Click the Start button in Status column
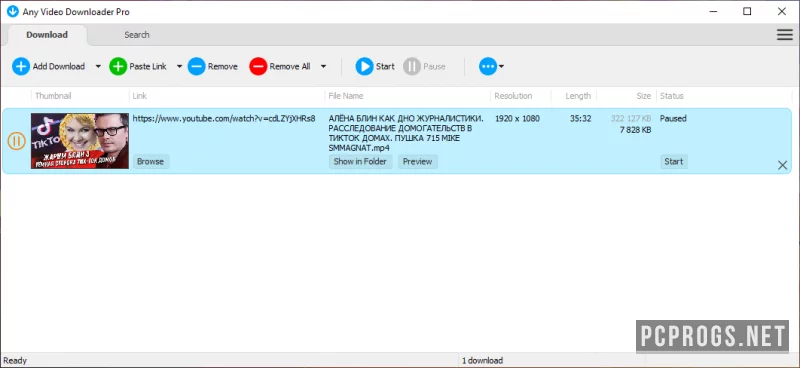The width and height of the screenshot is (800, 368). (673, 162)
